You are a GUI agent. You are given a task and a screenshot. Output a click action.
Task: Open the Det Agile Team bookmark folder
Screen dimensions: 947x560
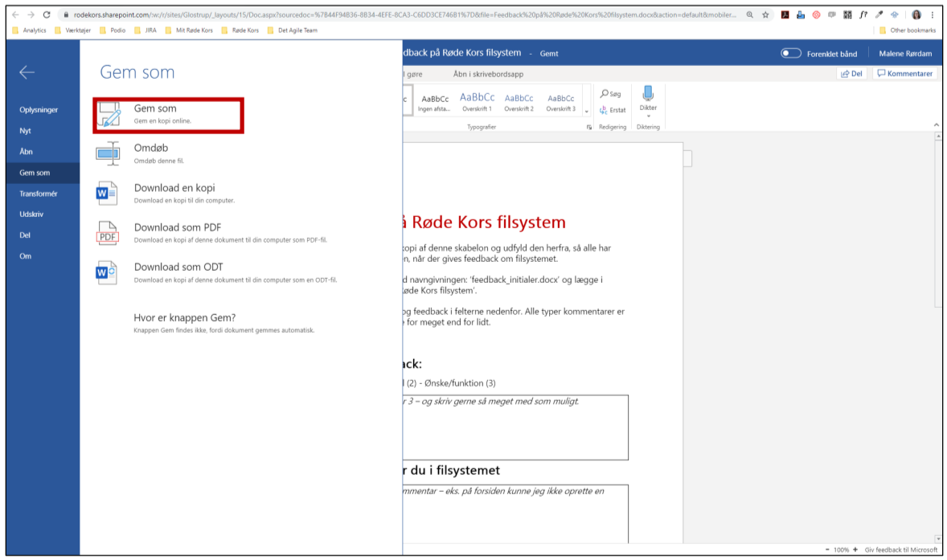[292, 31]
